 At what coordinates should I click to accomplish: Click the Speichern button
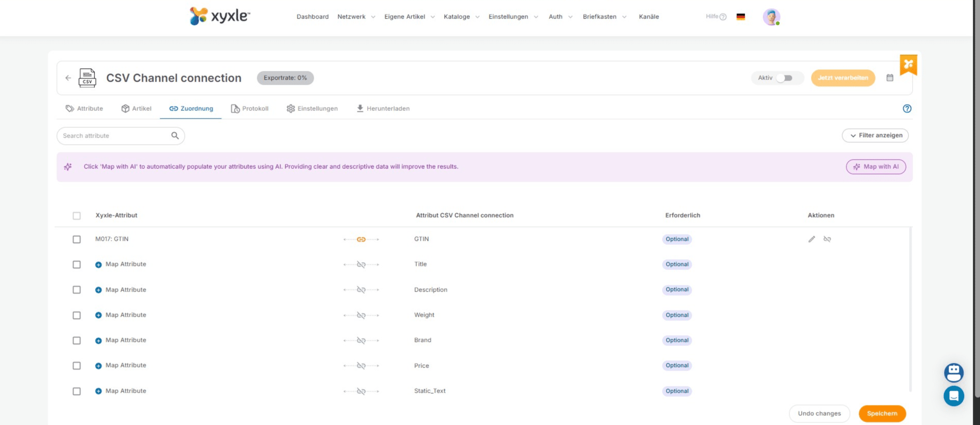tap(881, 414)
